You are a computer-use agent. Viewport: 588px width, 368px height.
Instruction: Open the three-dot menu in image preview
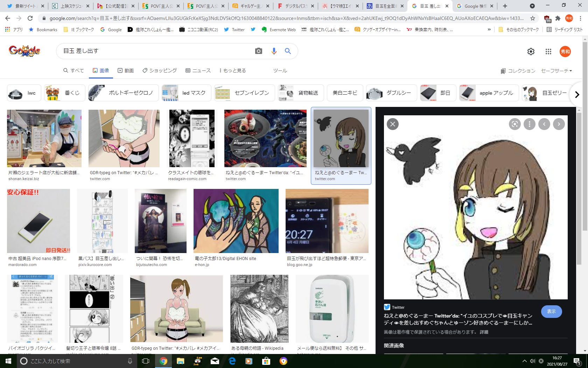[530, 124]
